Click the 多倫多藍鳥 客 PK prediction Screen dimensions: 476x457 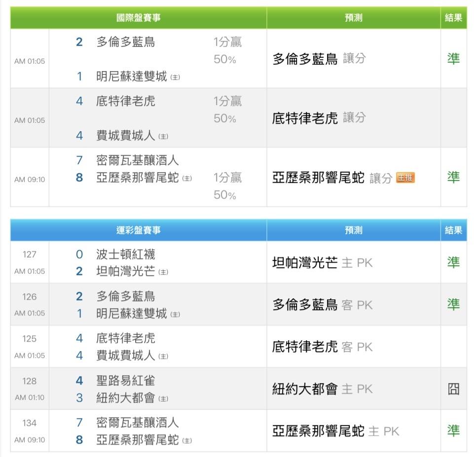(x=322, y=305)
